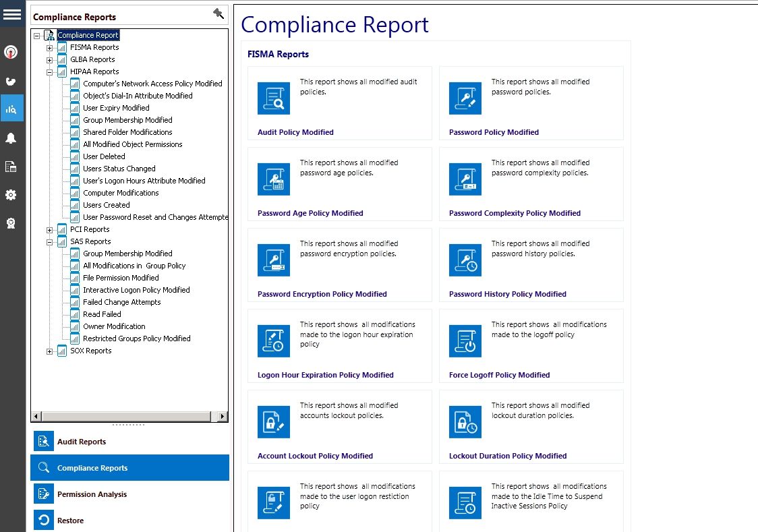Screen dimensions: 758x532
Task: Collapse the SAS Reports tree node
Action: tap(49, 242)
